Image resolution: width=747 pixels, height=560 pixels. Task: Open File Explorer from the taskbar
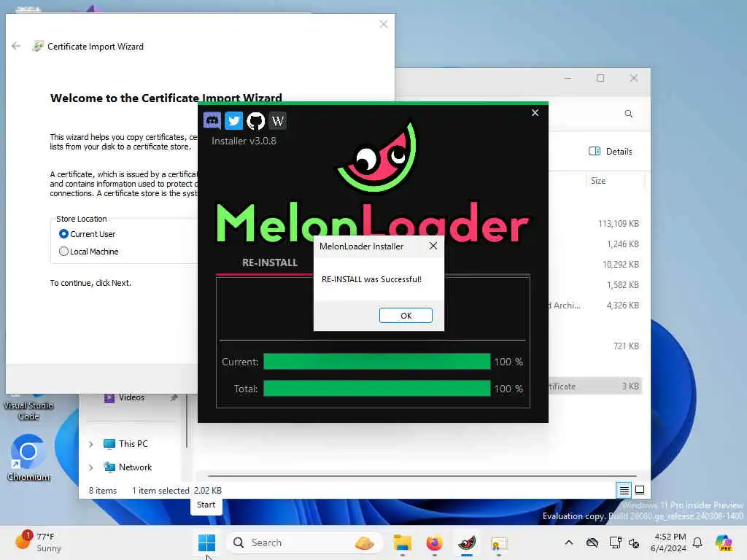[403, 542]
